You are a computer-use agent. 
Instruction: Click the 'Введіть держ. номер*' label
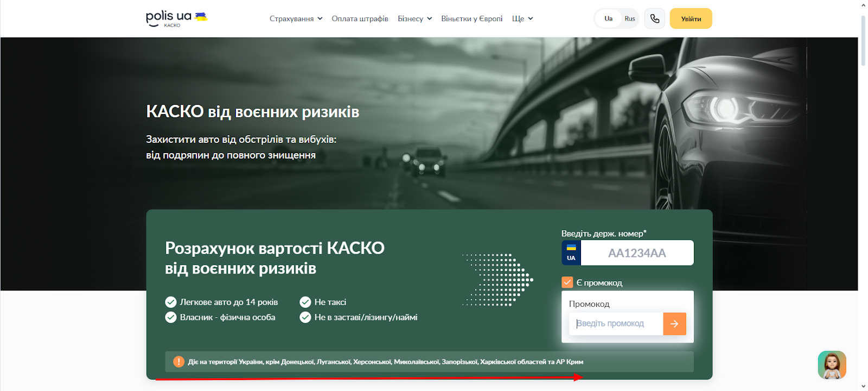604,234
